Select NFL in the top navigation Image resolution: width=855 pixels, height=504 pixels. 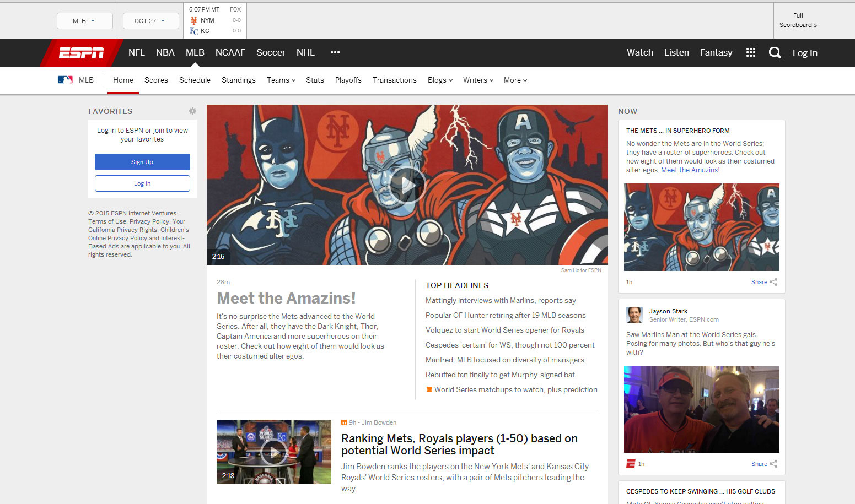[137, 52]
